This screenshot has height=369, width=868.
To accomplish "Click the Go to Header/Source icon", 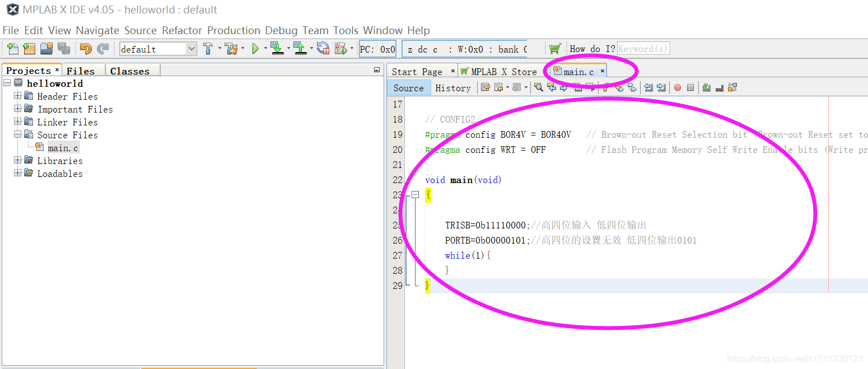I will tap(732, 87).
